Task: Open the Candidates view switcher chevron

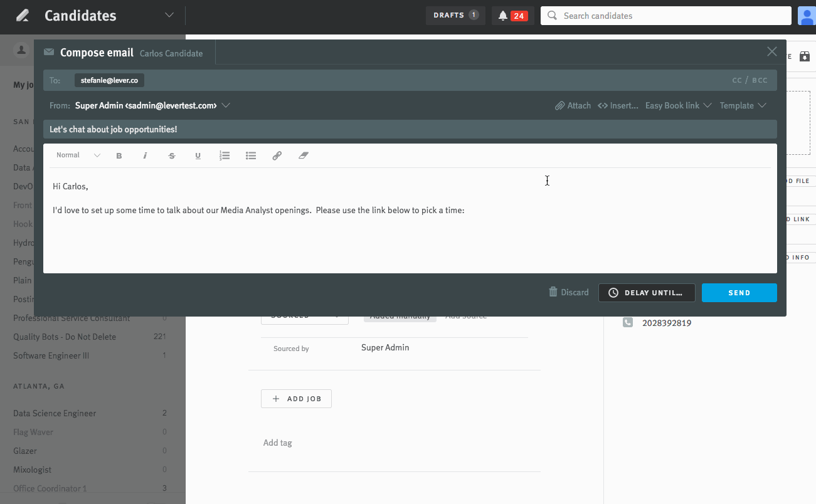Action: pyautogui.click(x=169, y=16)
